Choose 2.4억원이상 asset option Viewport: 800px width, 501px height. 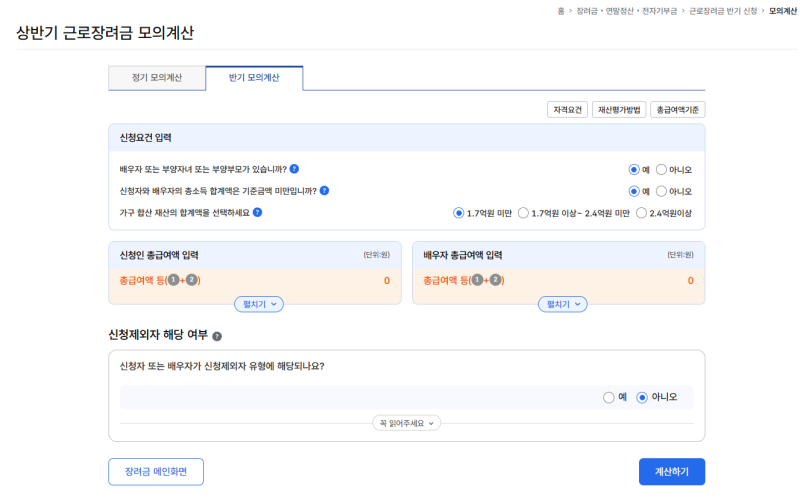click(x=641, y=213)
